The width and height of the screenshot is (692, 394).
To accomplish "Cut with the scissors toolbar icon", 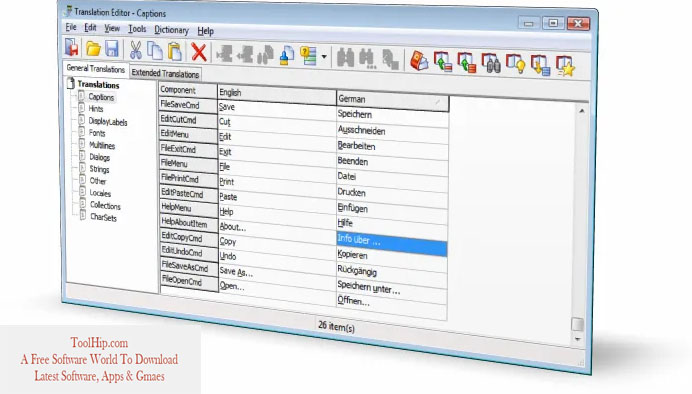I will click(x=136, y=50).
